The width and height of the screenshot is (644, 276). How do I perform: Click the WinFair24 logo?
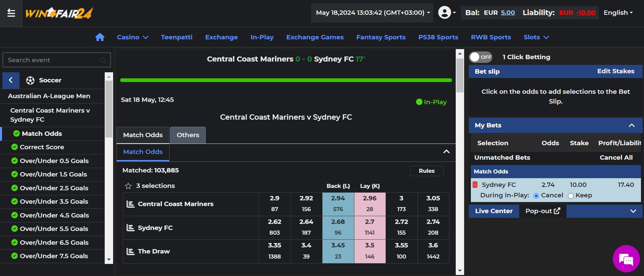coord(59,13)
